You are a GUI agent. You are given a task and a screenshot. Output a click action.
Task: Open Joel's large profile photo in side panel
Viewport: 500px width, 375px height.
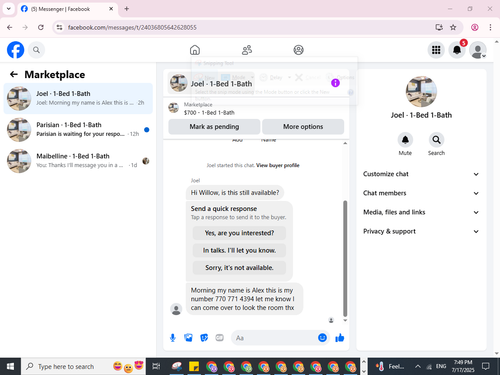(421, 92)
